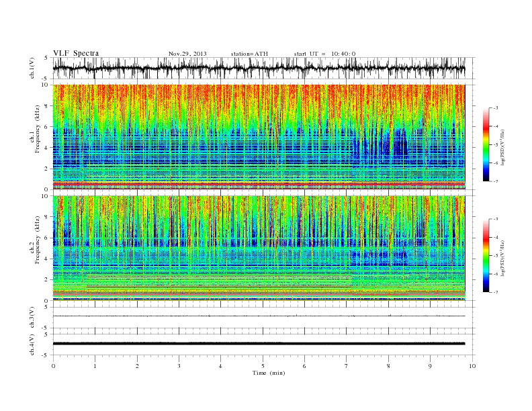The width and height of the screenshot is (532, 411).
Task: Click the time axis tick label "9"
Action: click(x=430, y=366)
